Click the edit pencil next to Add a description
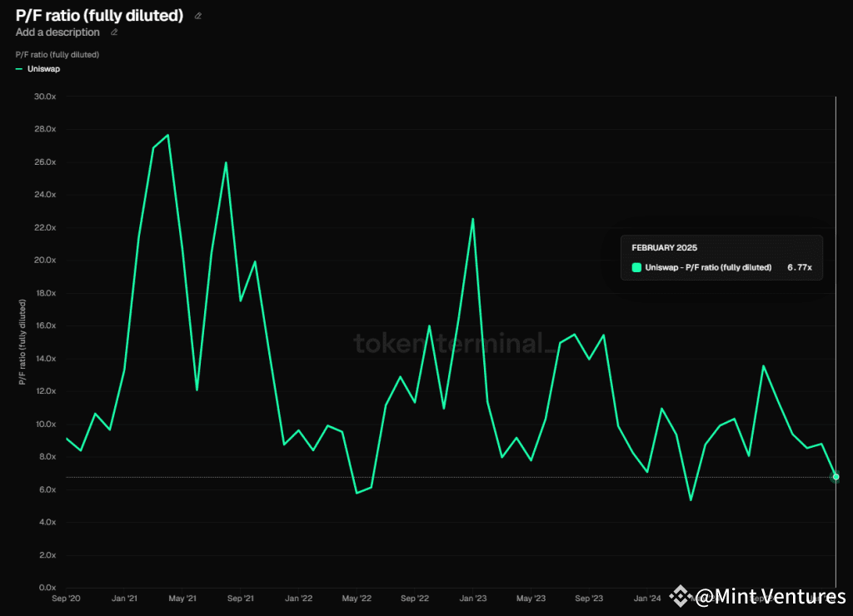The image size is (853, 616). coord(114,32)
